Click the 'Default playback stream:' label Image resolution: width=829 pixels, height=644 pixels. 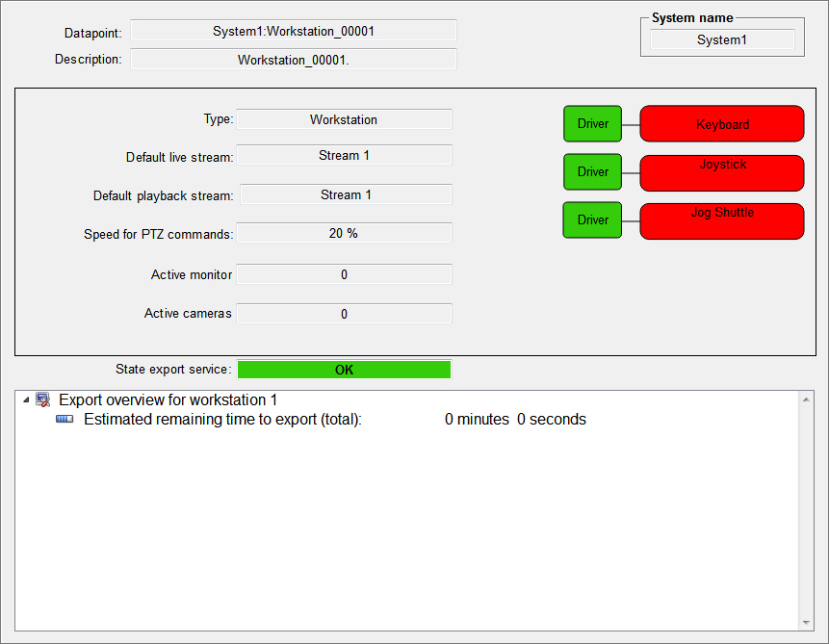(x=164, y=195)
